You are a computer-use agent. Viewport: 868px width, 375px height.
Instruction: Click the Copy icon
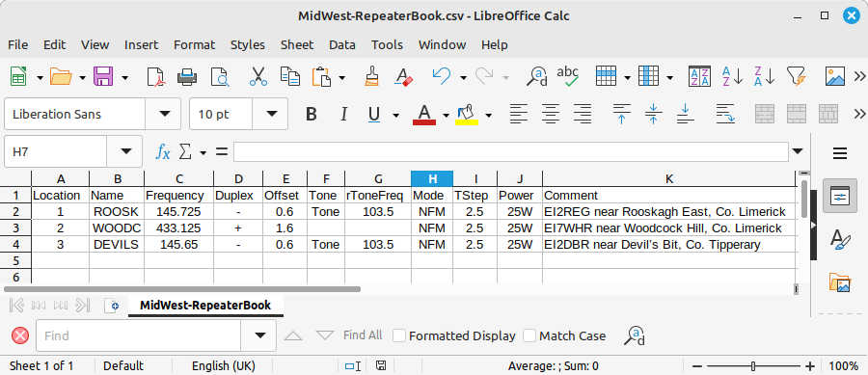pos(289,76)
